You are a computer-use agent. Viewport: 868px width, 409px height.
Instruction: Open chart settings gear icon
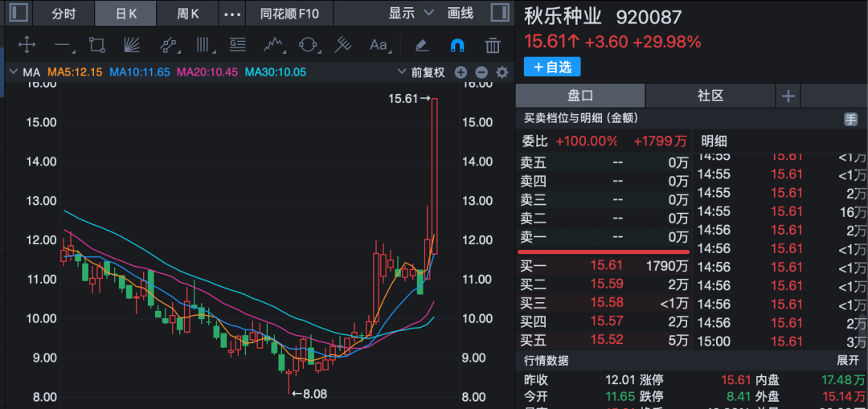(x=502, y=72)
